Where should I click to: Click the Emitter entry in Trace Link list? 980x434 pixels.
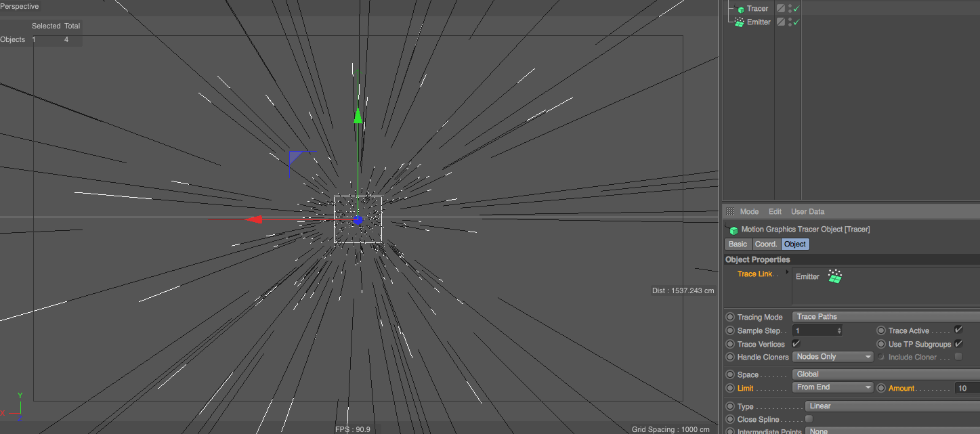click(x=807, y=276)
